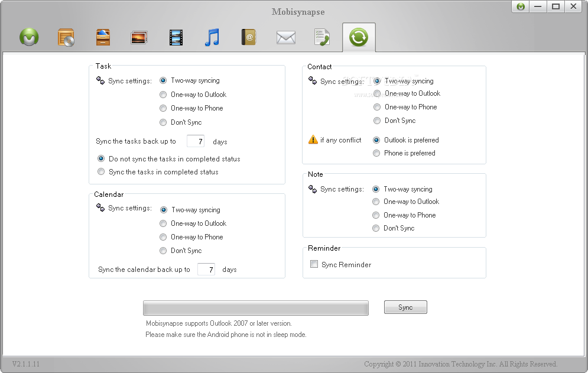Click the tasks back-up days field

click(196, 141)
